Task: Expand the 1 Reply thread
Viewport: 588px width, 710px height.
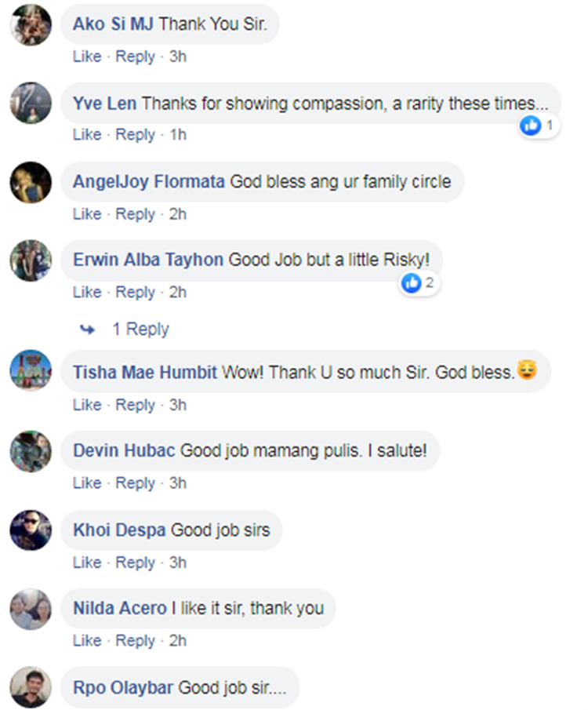Action: pos(140,330)
